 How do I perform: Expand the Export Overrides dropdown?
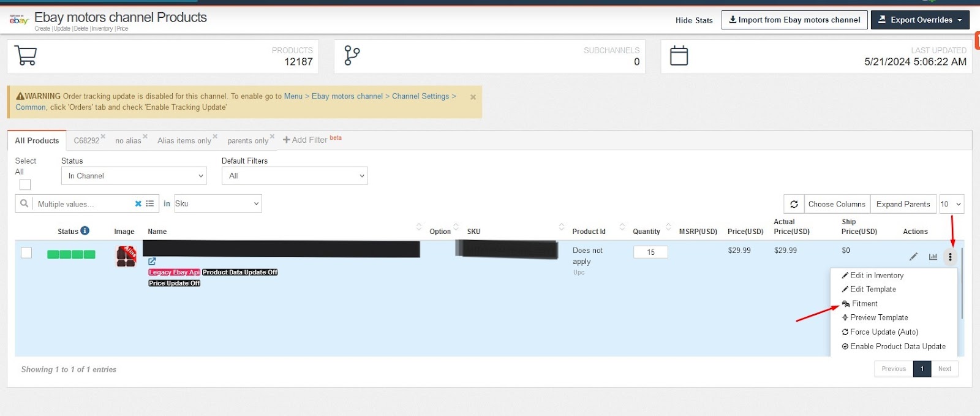[x=920, y=20]
